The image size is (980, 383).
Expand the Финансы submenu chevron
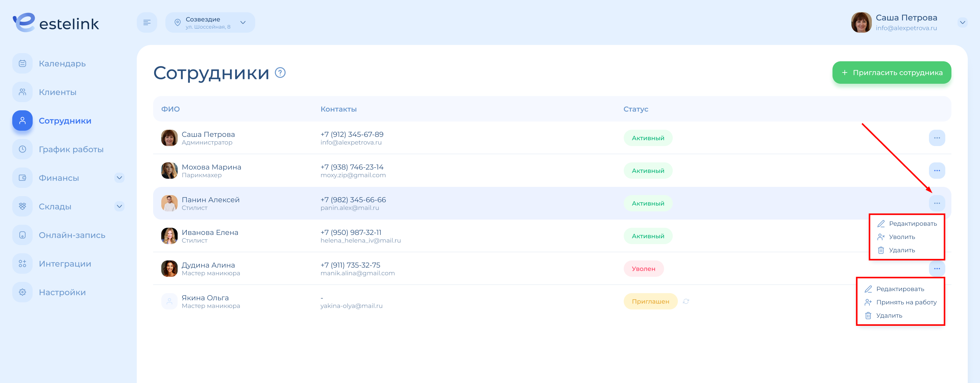click(119, 177)
